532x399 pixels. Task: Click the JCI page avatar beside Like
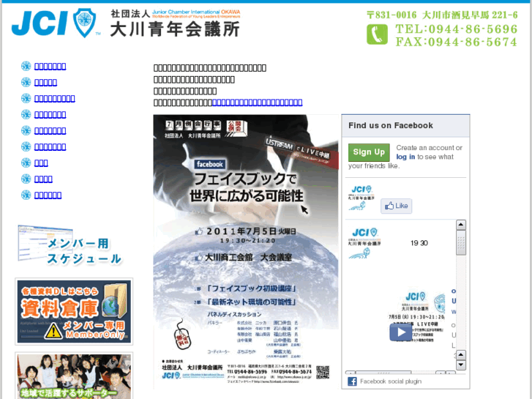tap(361, 198)
